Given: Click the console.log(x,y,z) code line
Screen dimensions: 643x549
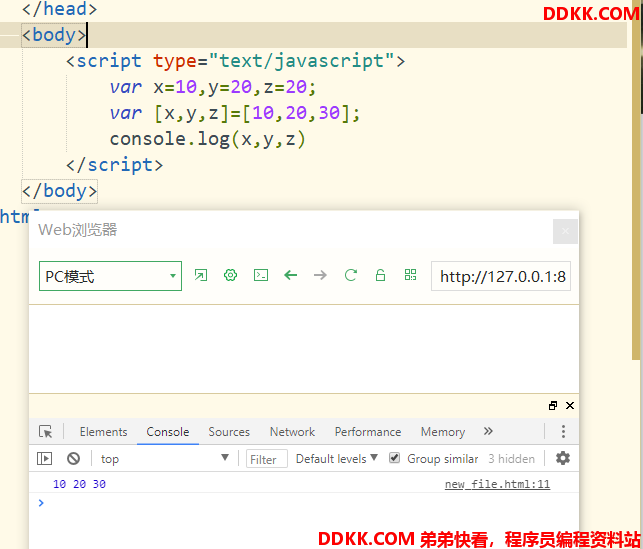Looking at the screenshot, I should [207, 139].
